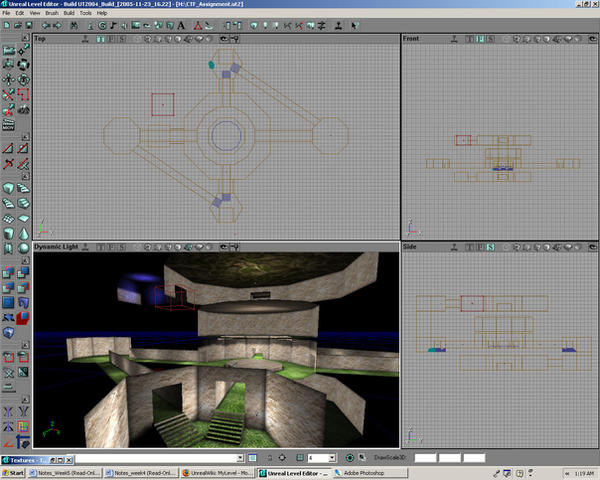
Task: Click the Redo arrow in toolbar
Action: coord(57,25)
